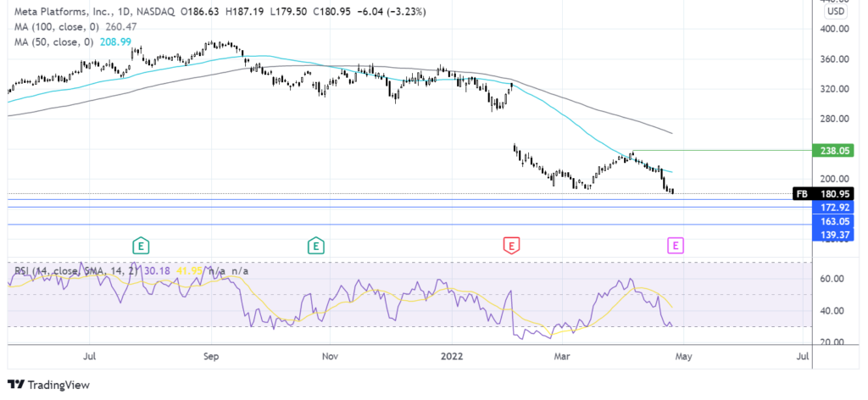868x400 pixels.
Task: Click the C180.95 close price value
Action: tap(331, 12)
